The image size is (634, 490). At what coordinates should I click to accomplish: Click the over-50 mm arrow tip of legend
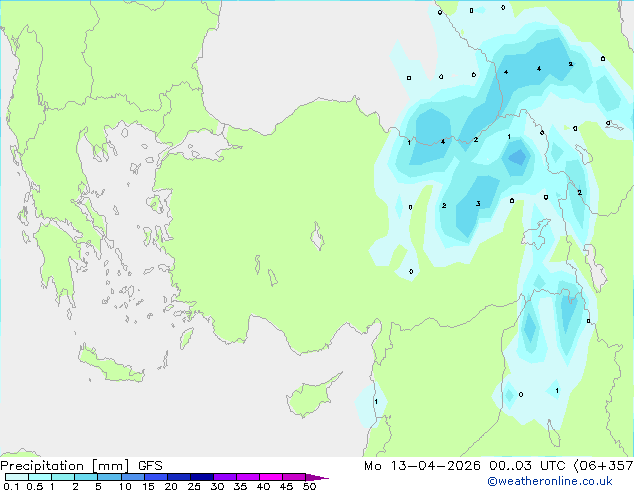pyautogui.click(x=317, y=477)
